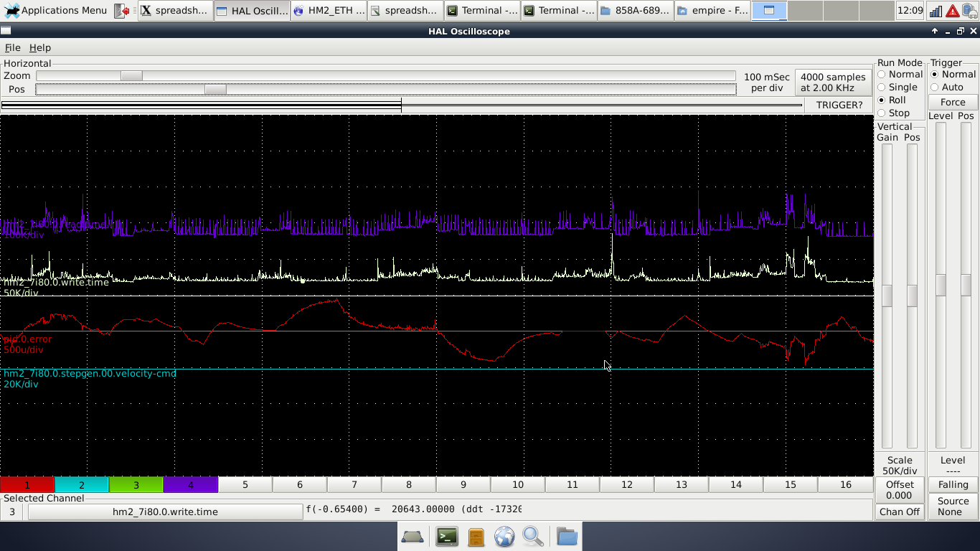This screenshot has width=980, height=551.
Task: Select channel 5 button
Action: 245,484
